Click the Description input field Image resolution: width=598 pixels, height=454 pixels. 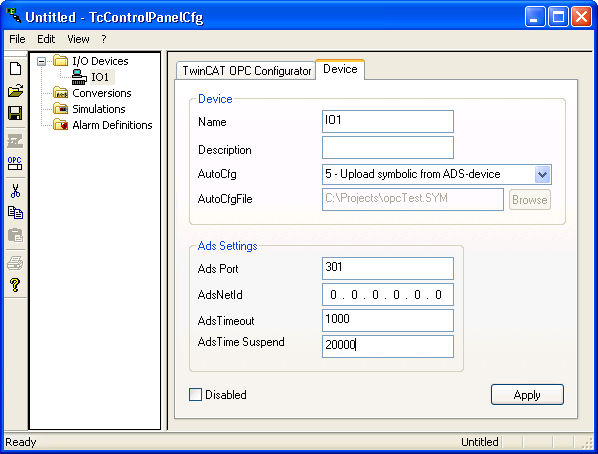388,147
